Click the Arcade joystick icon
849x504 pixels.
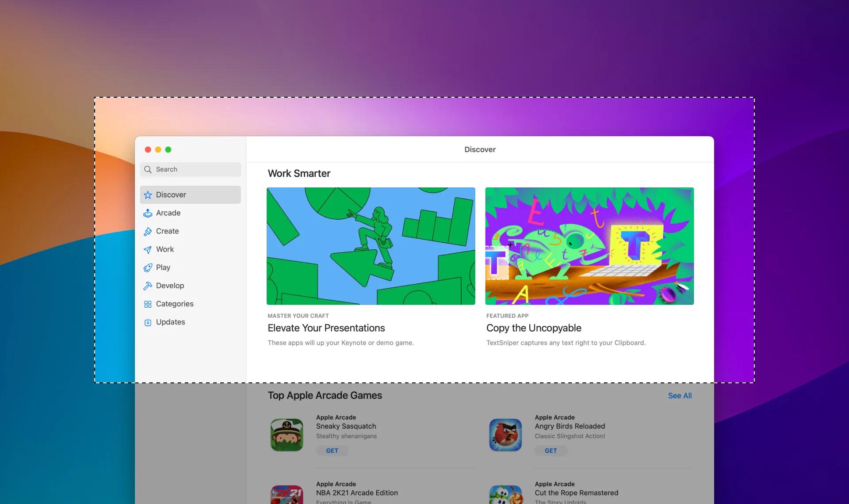point(148,213)
